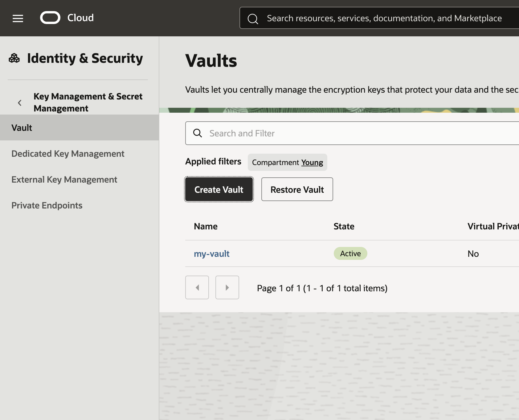Viewport: 519px width, 420px height.
Task: Go to the previous page of vaults
Action: click(x=197, y=287)
